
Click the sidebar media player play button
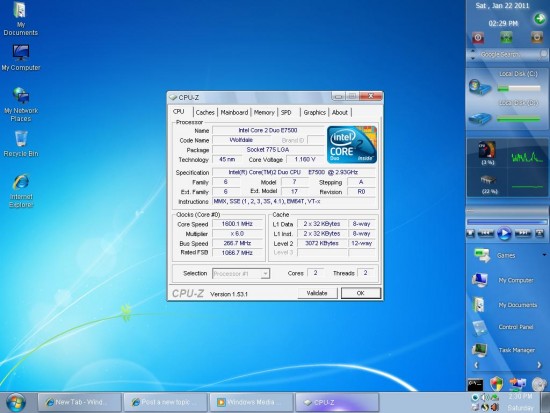click(x=504, y=233)
